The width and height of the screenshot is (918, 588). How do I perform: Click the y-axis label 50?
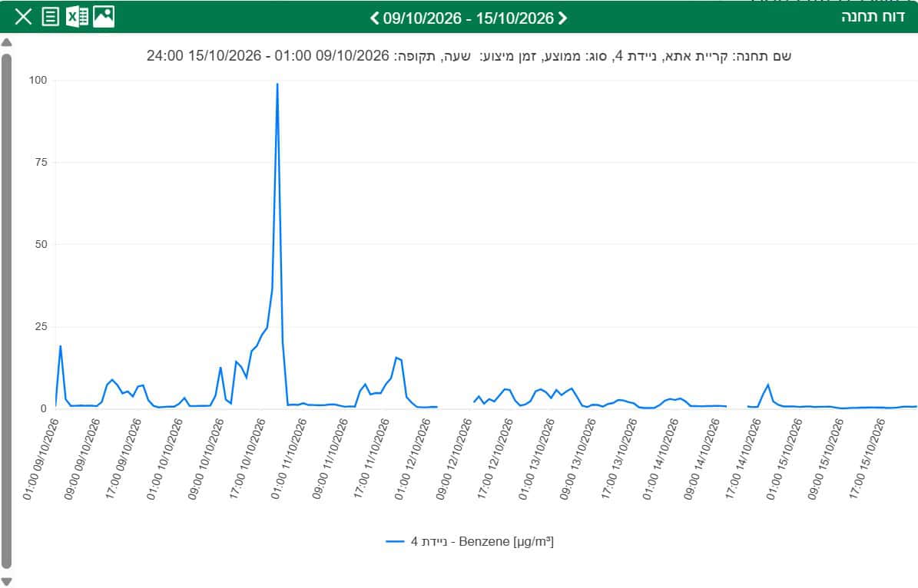[41, 245]
